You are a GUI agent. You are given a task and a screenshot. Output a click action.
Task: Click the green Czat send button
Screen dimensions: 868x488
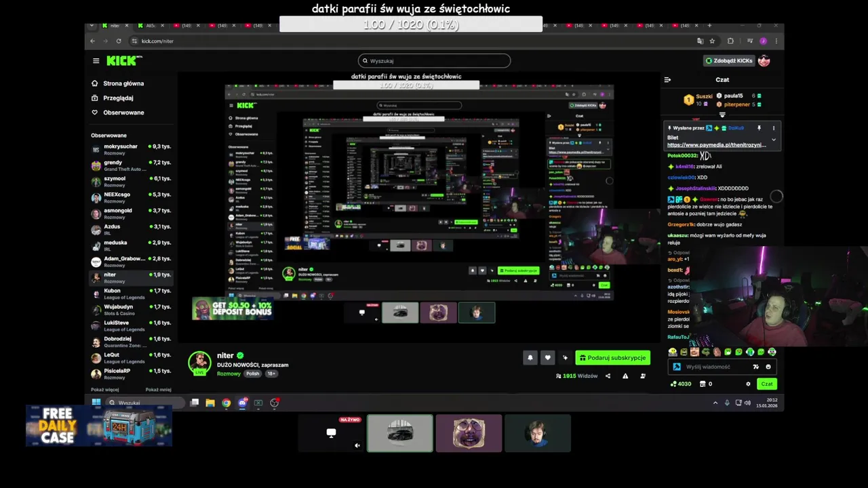click(x=767, y=384)
